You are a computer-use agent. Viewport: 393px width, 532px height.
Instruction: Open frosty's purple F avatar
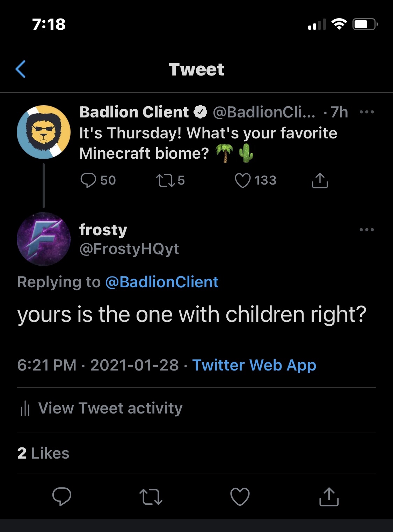tap(44, 239)
